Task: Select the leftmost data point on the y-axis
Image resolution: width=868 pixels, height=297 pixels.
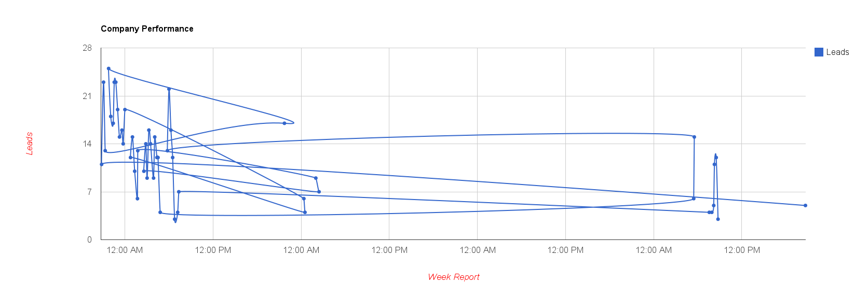Action: [x=101, y=164]
